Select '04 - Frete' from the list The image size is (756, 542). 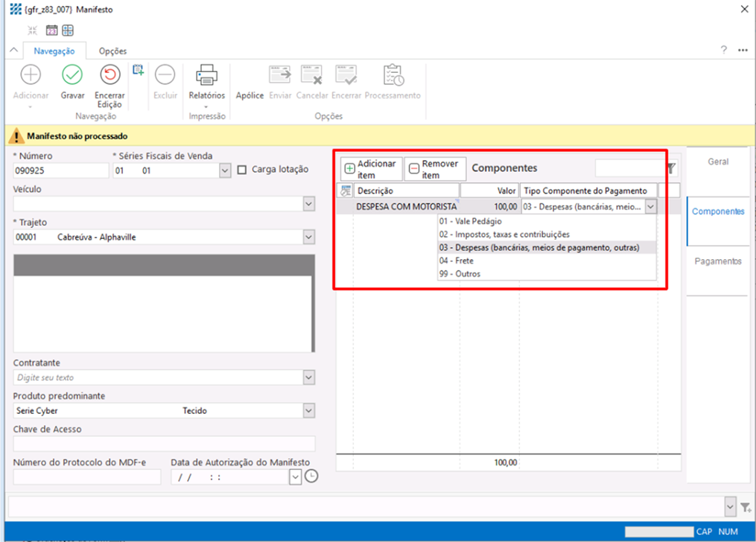[457, 261]
